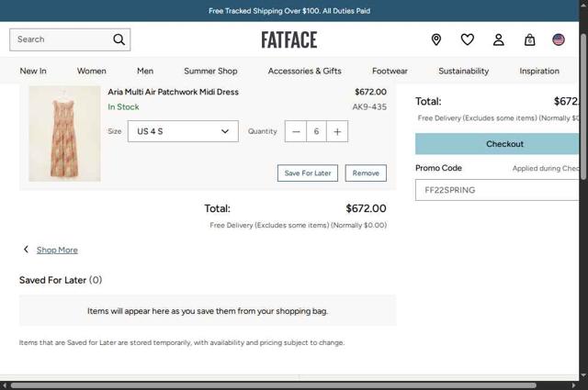Open the Size dropdown showing US 4 S
The image size is (588, 390).
183,131
